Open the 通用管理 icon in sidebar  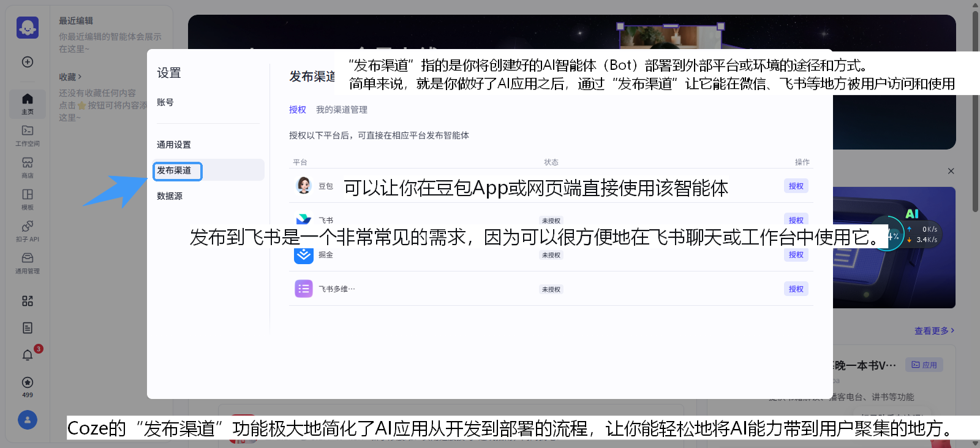[28, 263]
